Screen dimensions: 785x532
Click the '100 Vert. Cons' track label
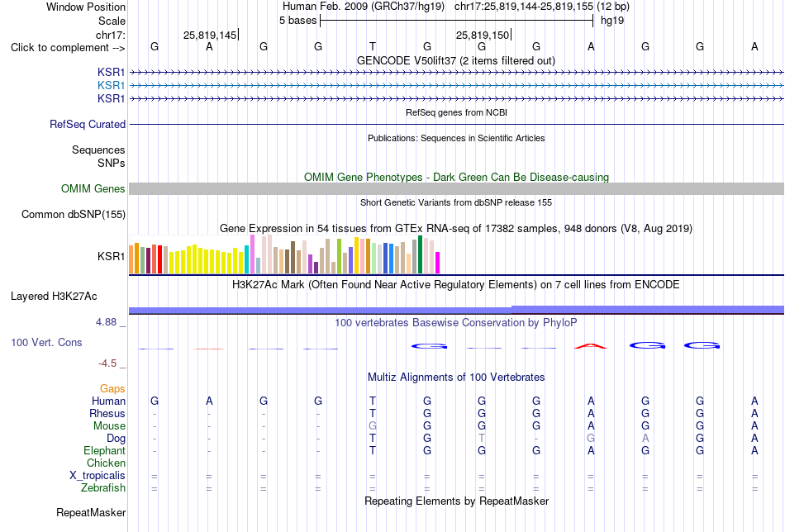point(46,342)
